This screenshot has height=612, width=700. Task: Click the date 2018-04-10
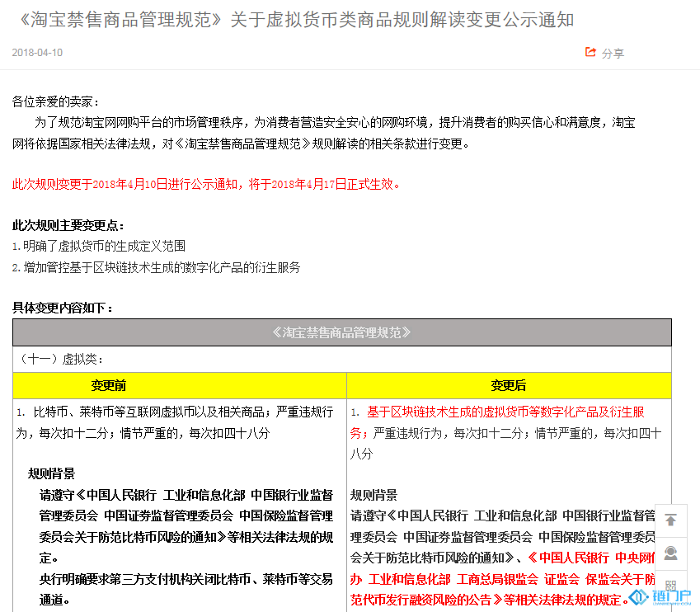point(37,53)
